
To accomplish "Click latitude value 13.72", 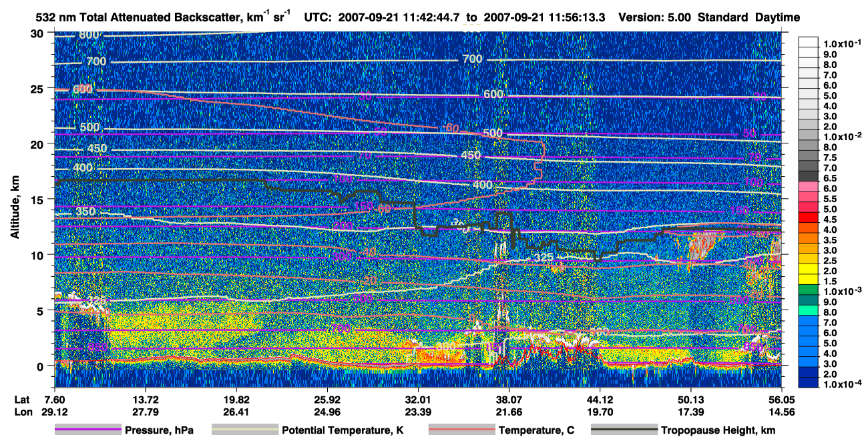I will click(146, 400).
